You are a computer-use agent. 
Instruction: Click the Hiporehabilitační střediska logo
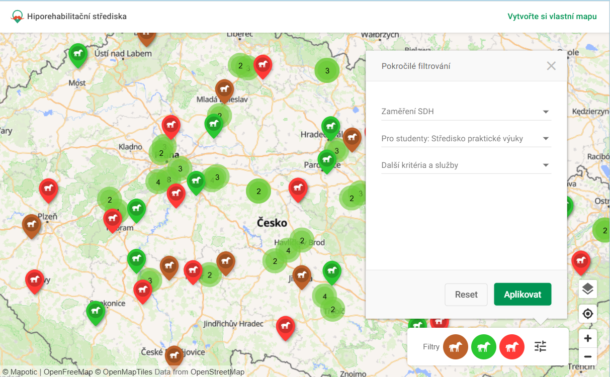point(17,16)
